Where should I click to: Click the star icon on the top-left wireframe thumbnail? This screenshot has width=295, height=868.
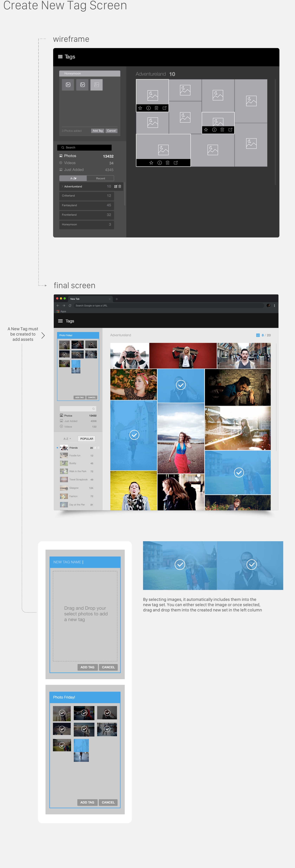pyautogui.click(x=140, y=108)
